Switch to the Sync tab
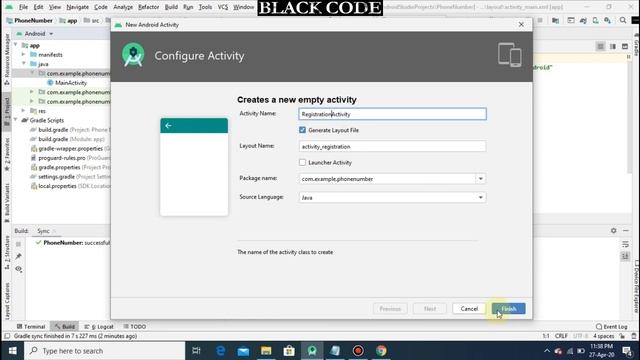The height and width of the screenshot is (360, 640). 43,231
